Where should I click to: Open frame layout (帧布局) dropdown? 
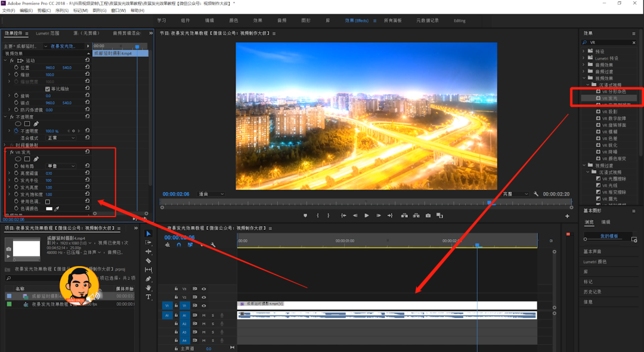tap(61, 166)
